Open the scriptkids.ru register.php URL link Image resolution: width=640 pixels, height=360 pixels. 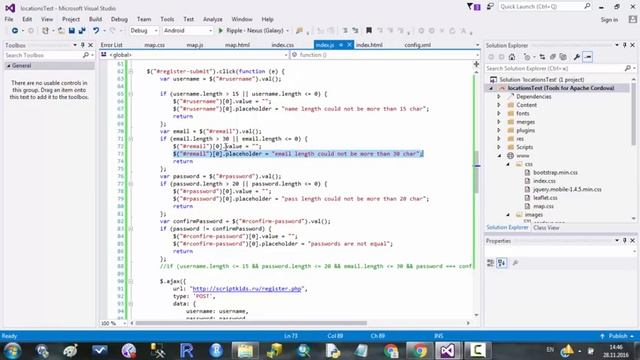pyautogui.click(x=247, y=289)
